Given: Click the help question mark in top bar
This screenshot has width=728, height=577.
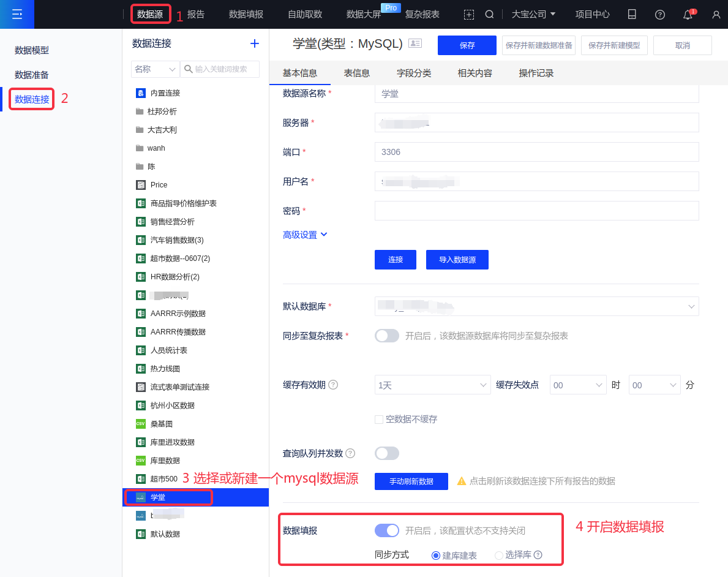Looking at the screenshot, I should click(x=659, y=15).
